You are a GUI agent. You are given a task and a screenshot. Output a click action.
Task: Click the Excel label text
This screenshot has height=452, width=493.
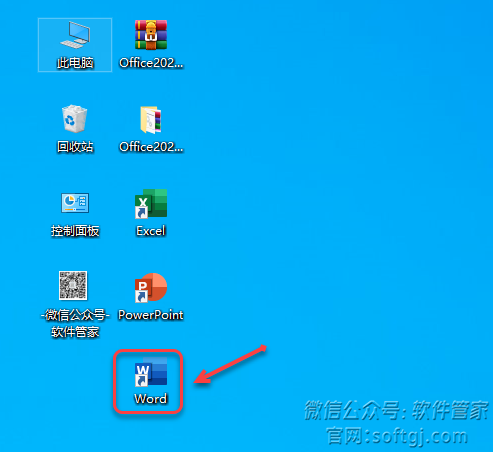click(151, 231)
